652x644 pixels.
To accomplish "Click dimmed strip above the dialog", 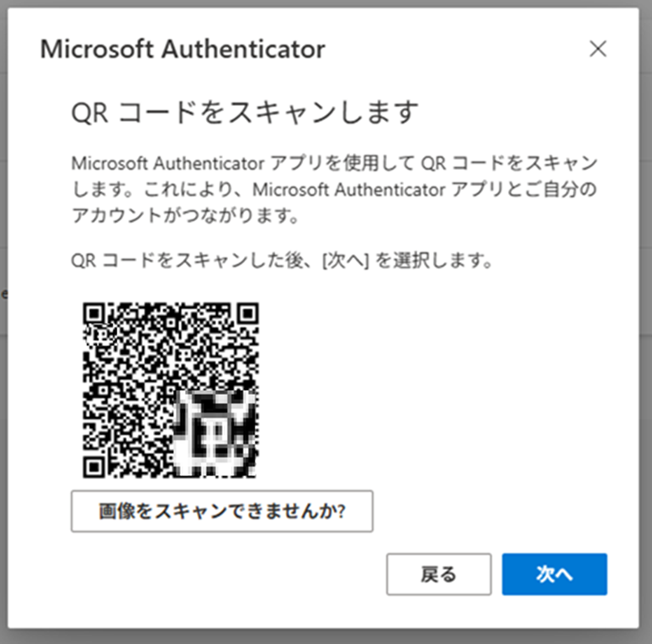I will tap(326, 3).
